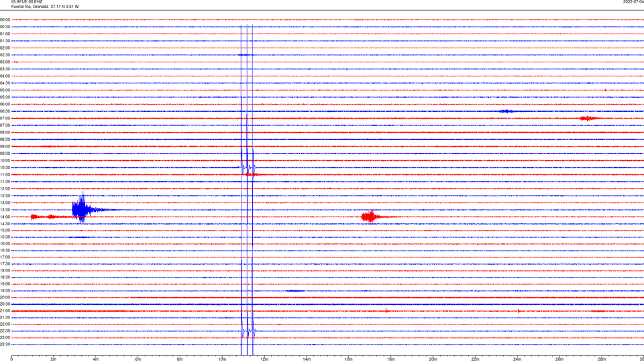
Task: Select the 09:00 trace time label
Action: [x=5, y=147]
